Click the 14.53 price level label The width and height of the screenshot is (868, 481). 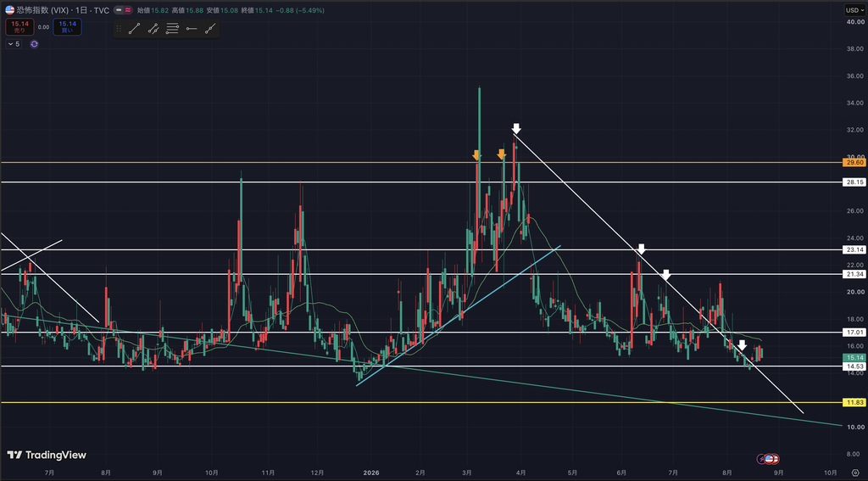tap(854, 366)
